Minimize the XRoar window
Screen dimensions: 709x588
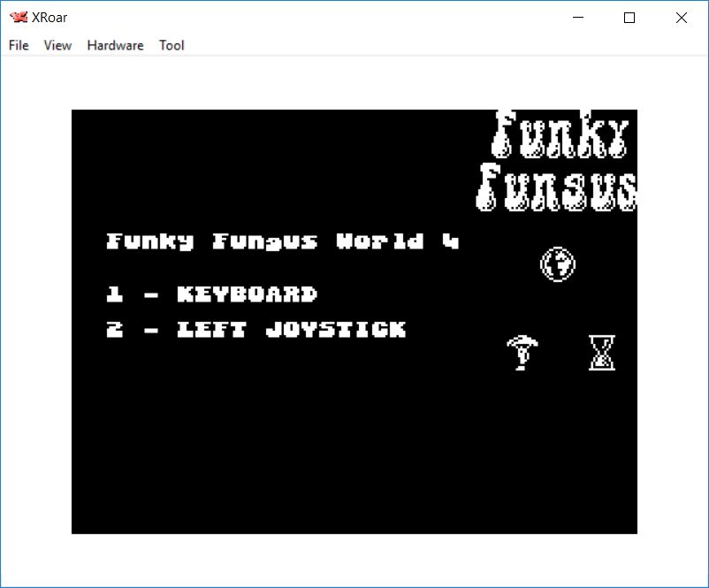(x=579, y=18)
